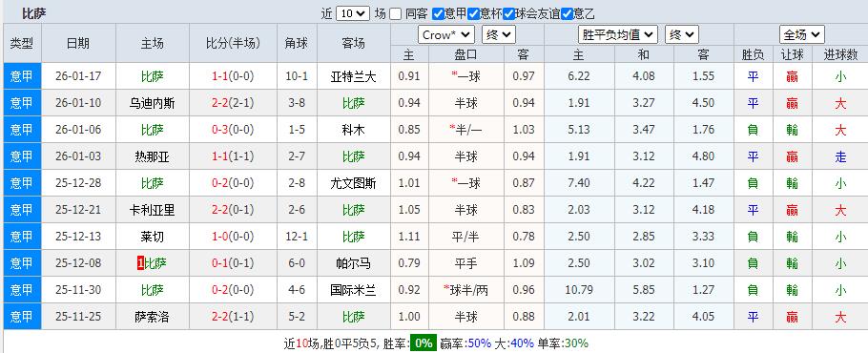
Task: Click the 进球数 column header
Action: (x=840, y=54)
